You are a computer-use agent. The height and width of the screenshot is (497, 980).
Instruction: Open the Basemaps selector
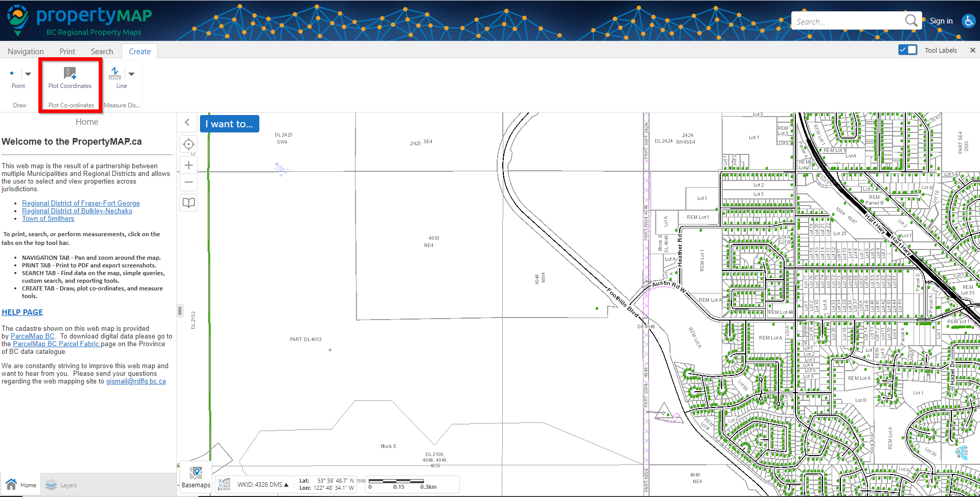coord(196,478)
